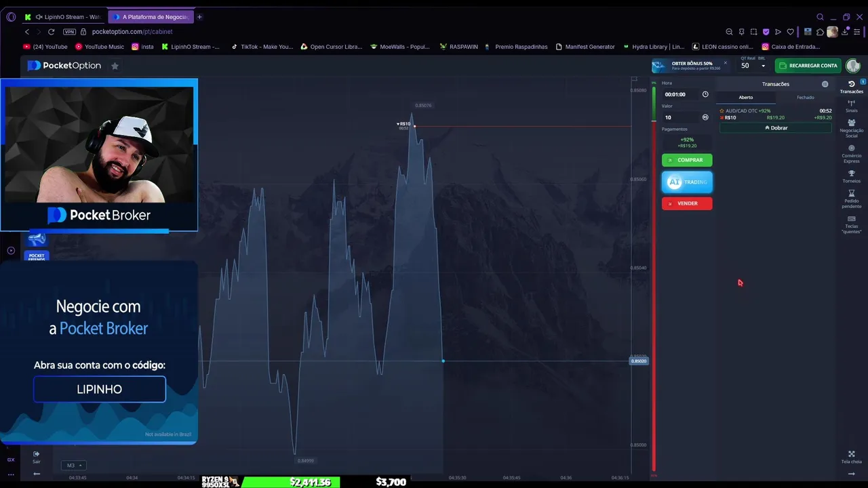Click the COMPRAR buy button
The width and height of the screenshot is (868, 488).
tap(687, 160)
